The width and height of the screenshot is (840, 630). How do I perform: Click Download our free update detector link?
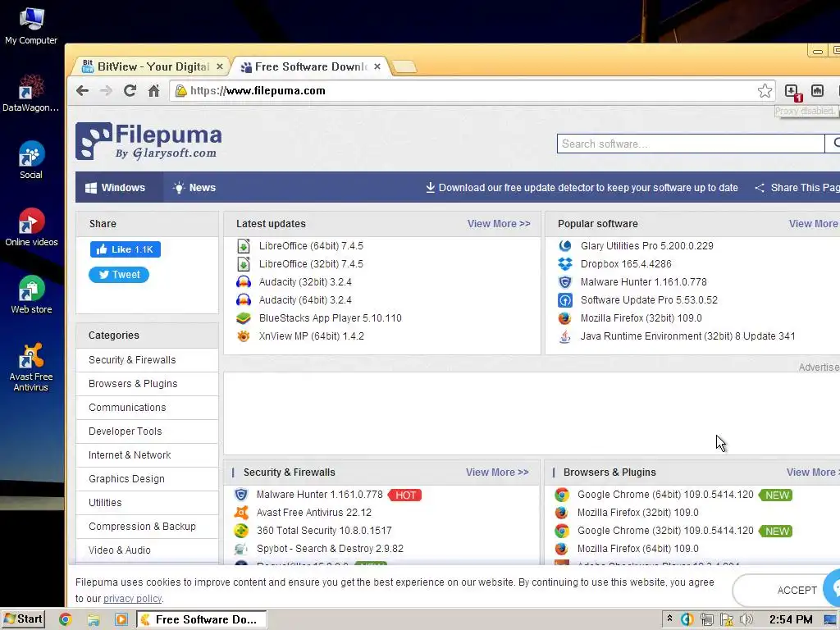tap(582, 188)
